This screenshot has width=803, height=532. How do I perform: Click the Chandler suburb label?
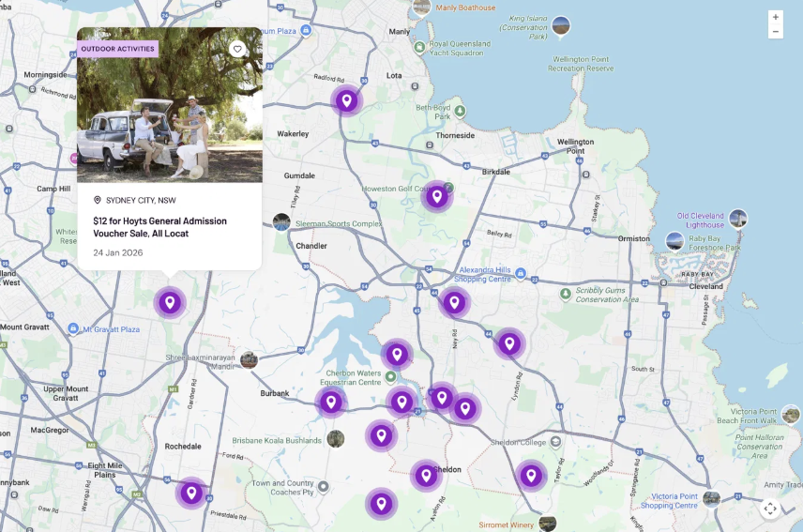pos(311,246)
